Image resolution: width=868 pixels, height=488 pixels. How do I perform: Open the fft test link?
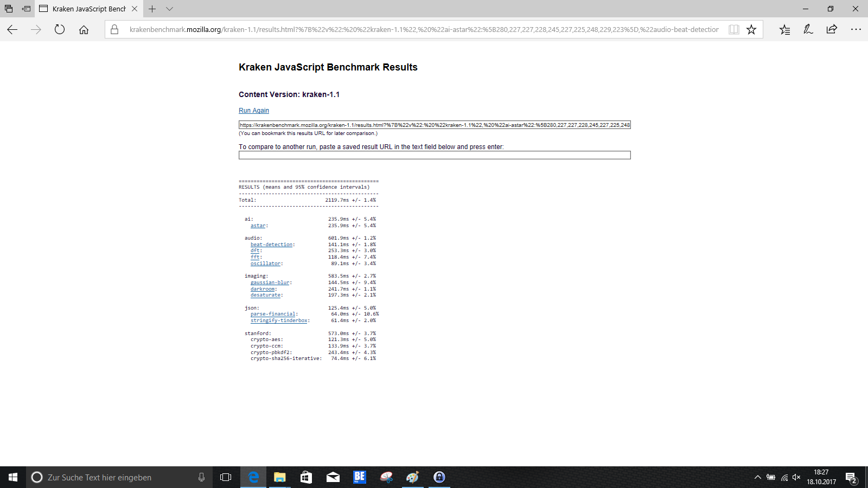coord(255,257)
